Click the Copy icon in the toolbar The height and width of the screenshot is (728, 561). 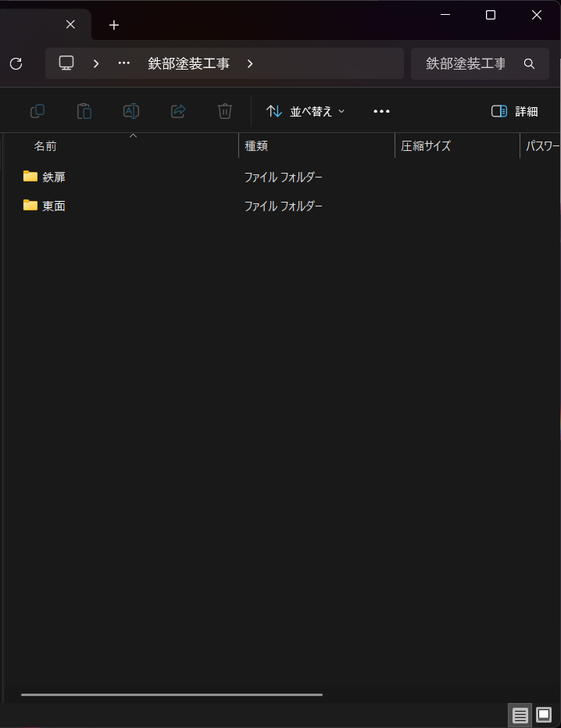[38, 111]
